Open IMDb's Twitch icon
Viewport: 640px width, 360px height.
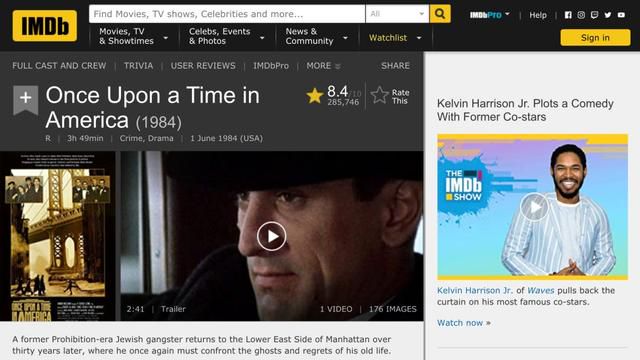pos(594,15)
